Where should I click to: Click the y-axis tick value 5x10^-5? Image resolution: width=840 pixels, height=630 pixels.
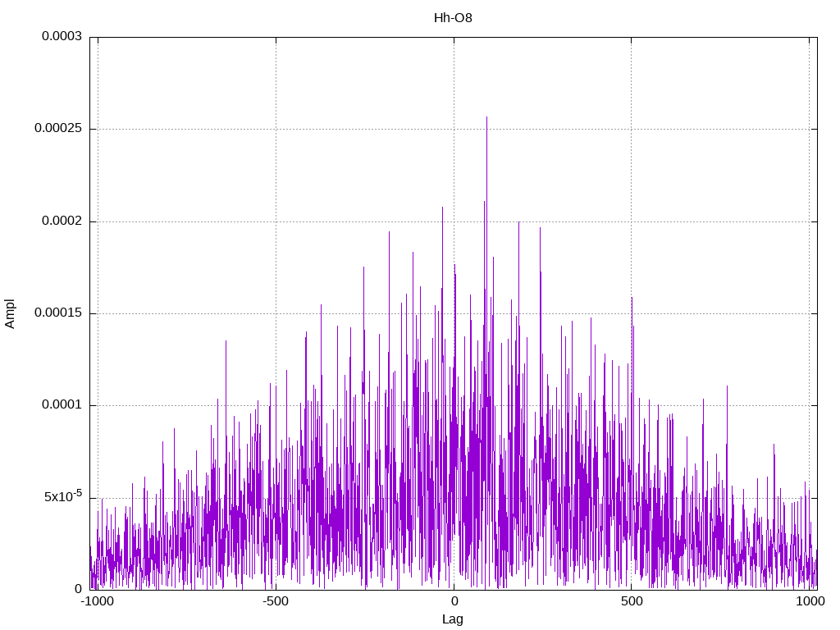click(x=63, y=496)
